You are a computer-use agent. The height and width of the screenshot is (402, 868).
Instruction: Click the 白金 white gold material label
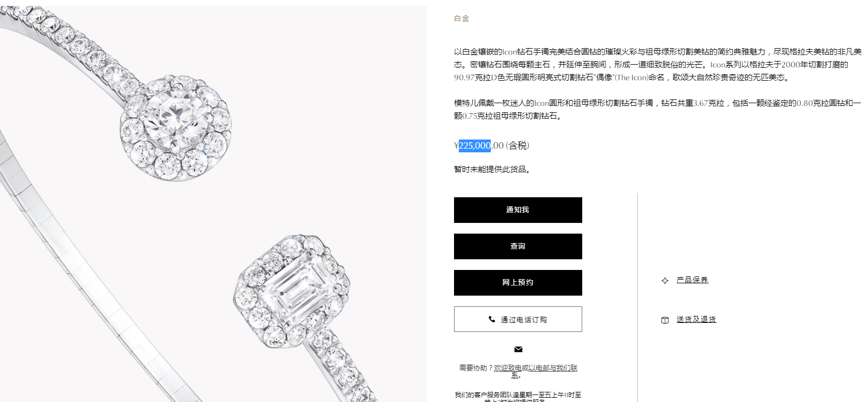click(462, 18)
